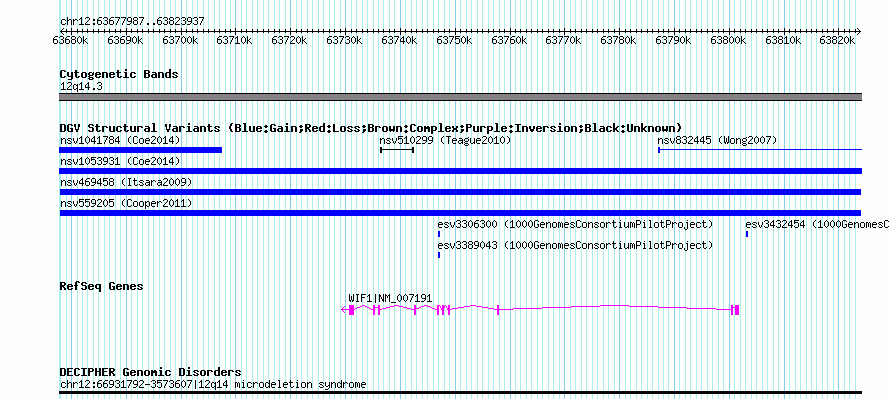Select the DGV Structural Variants track title
The width and height of the screenshot is (890, 399).
click(371, 128)
